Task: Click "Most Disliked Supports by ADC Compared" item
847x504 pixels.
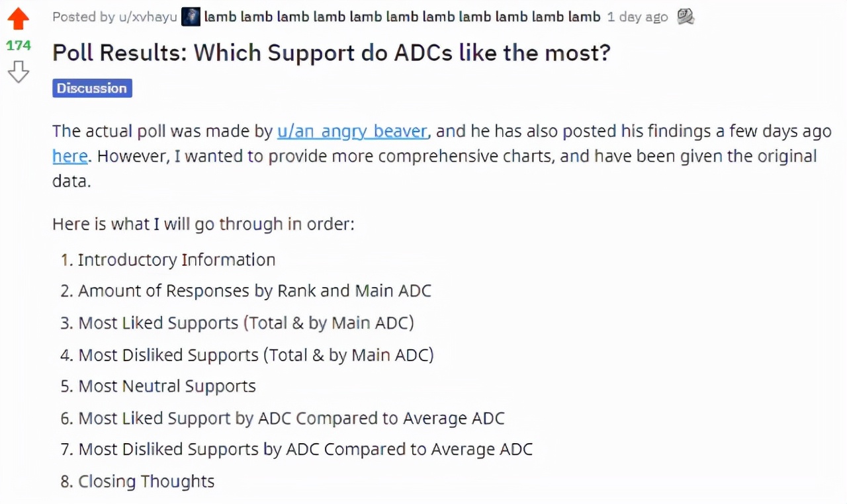Action: pos(305,450)
